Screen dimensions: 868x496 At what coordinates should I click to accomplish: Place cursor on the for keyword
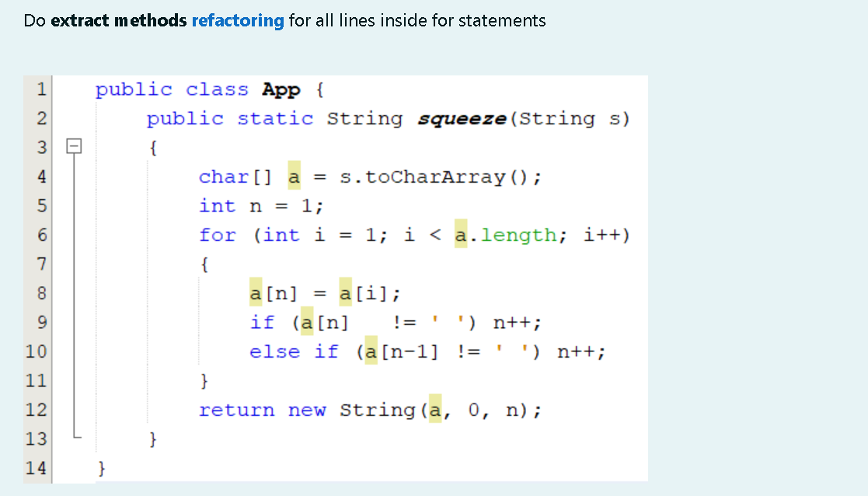click(218, 235)
